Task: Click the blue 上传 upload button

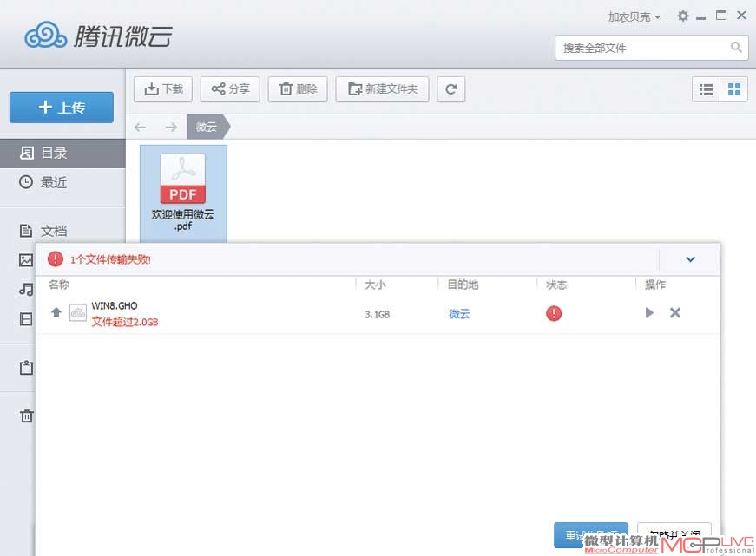Action: click(62, 107)
